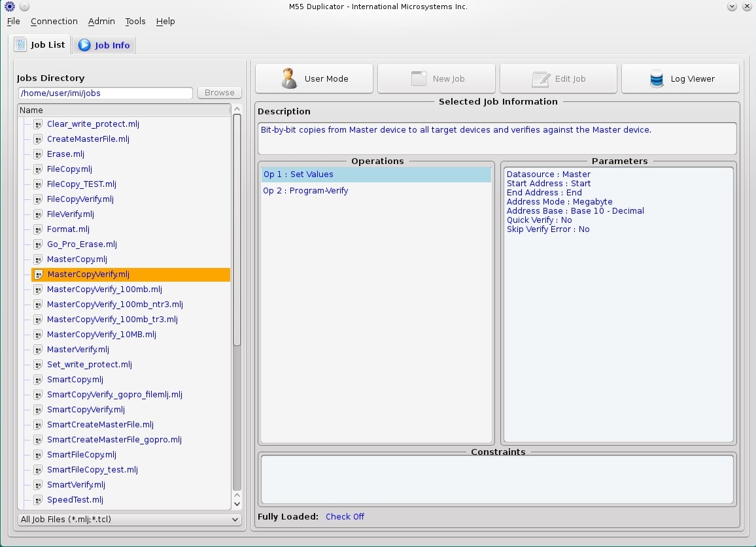Click the job list scrollbar up arrow

pos(237,109)
